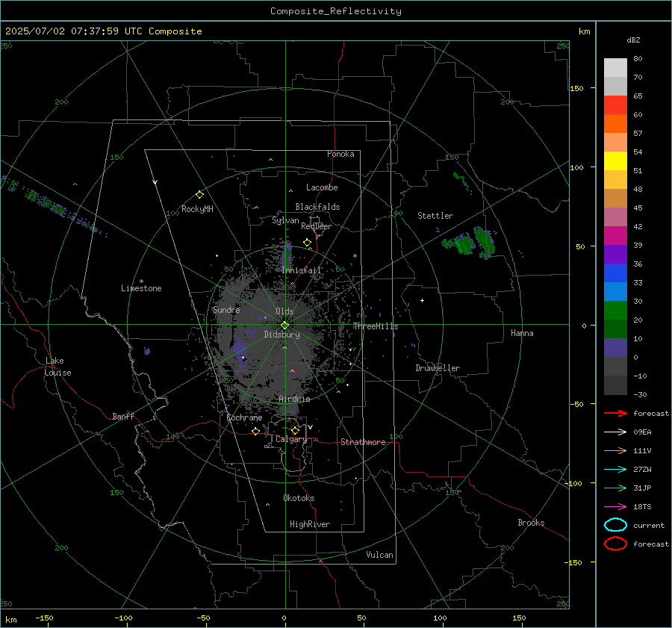672x628 pixels.
Task: Click the 'Brooks' city label
Action: [x=531, y=523]
